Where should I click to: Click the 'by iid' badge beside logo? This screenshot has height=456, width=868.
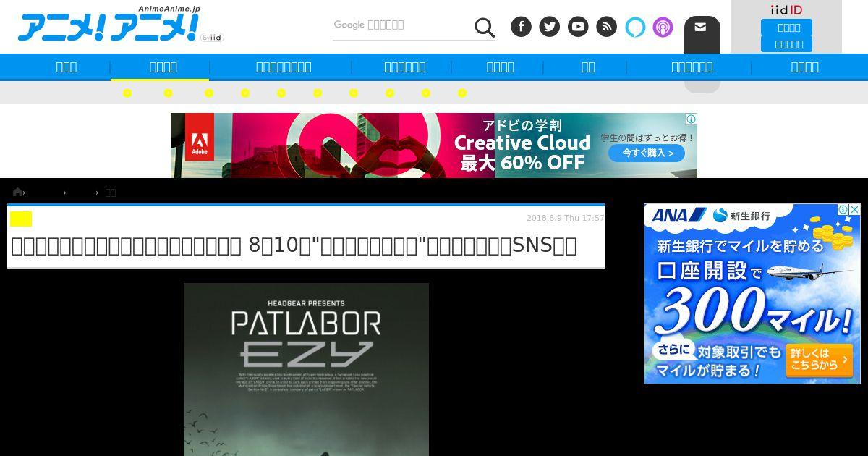[212, 38]
